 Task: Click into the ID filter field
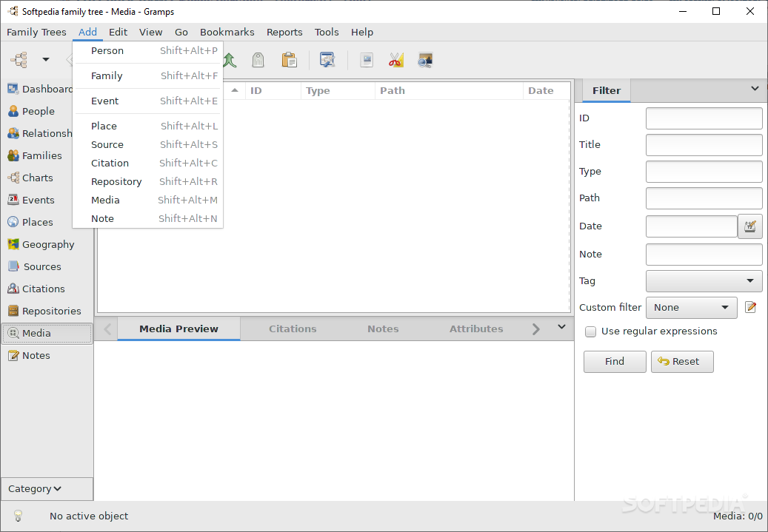[704, 118]
